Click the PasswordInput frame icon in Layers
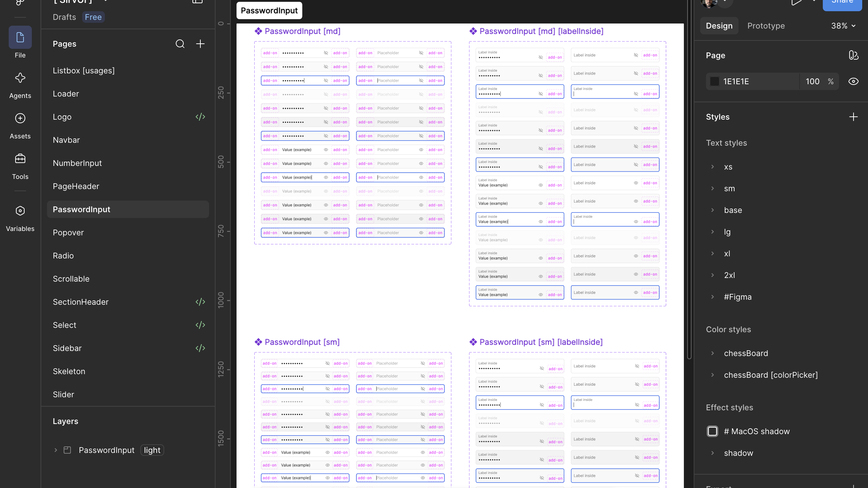Screen dimensions: 868x488 coord(67,450)
